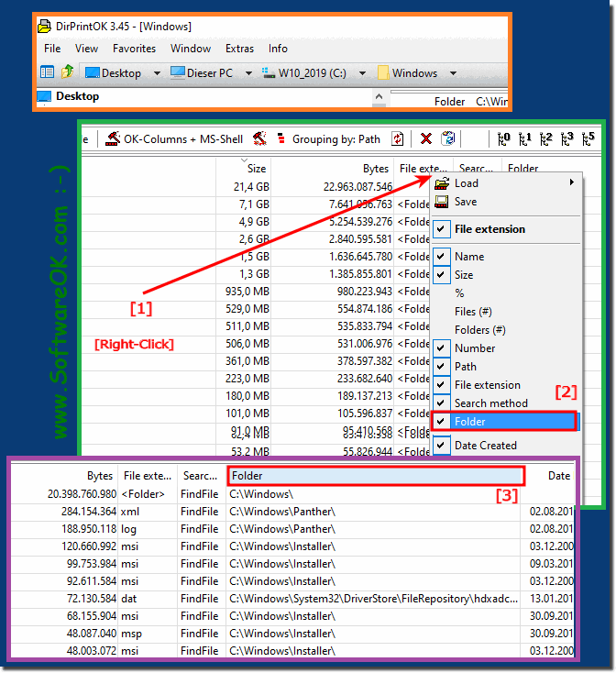Uncheck File extension below the Path option

coord(442,385)
